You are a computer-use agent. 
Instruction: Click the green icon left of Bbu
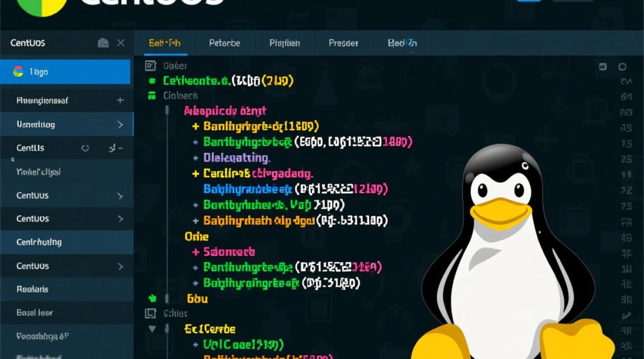pyautogui.click(x=152, y=298)
